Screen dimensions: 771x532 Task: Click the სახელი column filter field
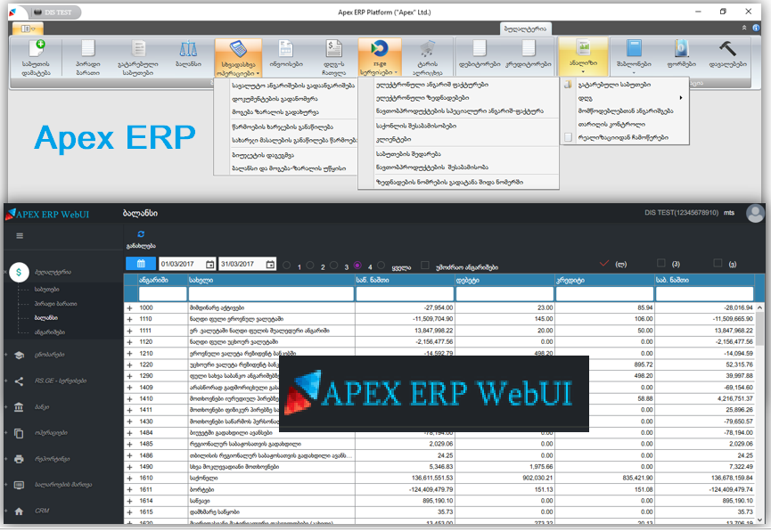pyautogui.click(x=271, y=294)
